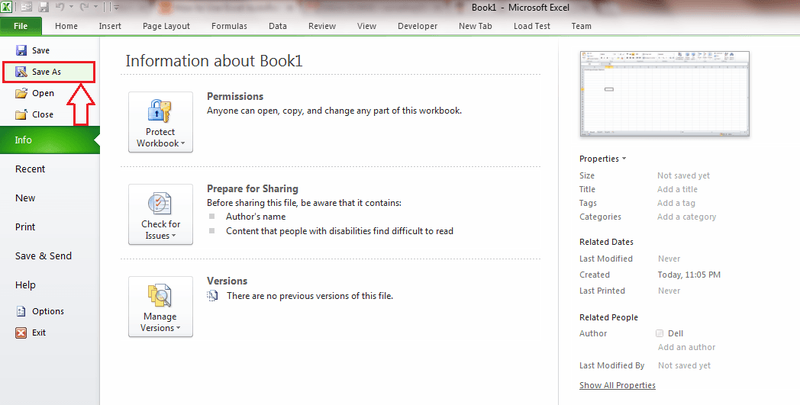Click Add a title field
Viewport: 800px width, 405px height.
tap(677, 189)
